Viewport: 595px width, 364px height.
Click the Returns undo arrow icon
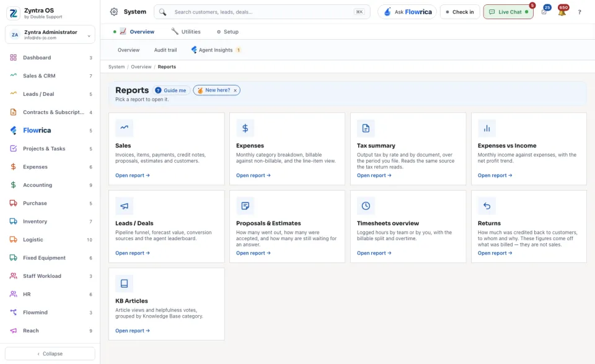coord(487,206)
